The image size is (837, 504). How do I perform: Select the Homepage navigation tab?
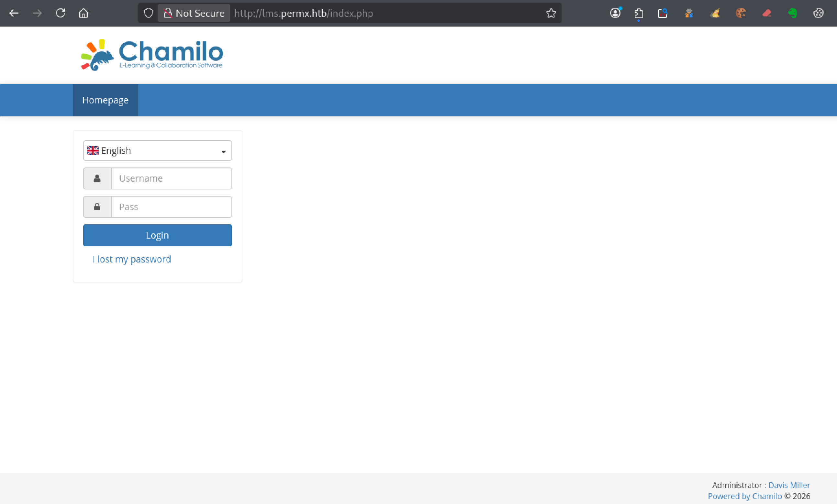[x=105, y=100]
